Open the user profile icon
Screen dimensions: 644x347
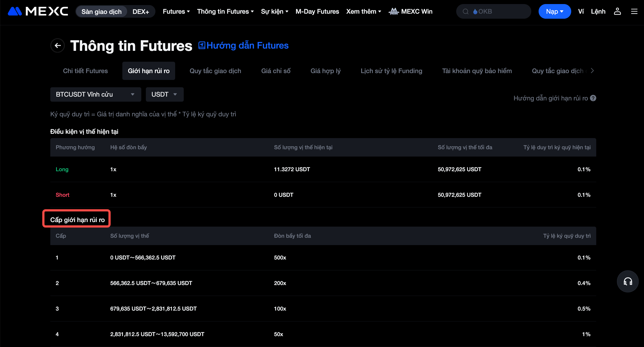(617, 11)
